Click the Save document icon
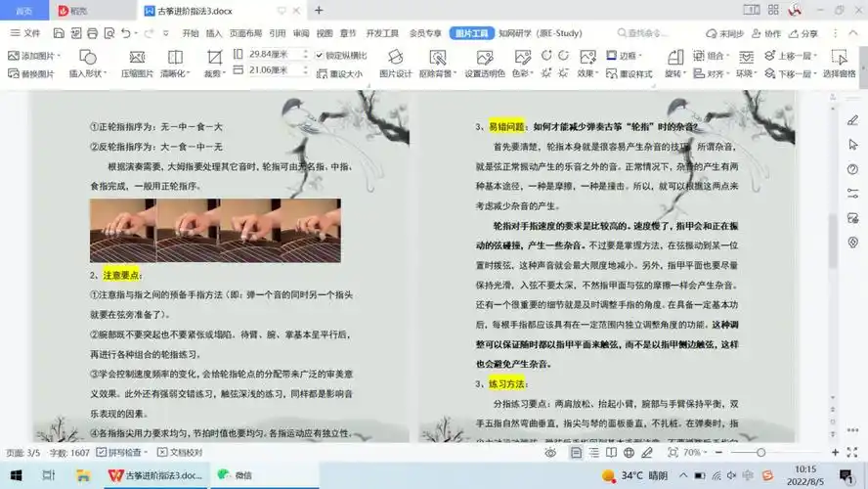Screen dimensions: 868x489 [58, 33]
